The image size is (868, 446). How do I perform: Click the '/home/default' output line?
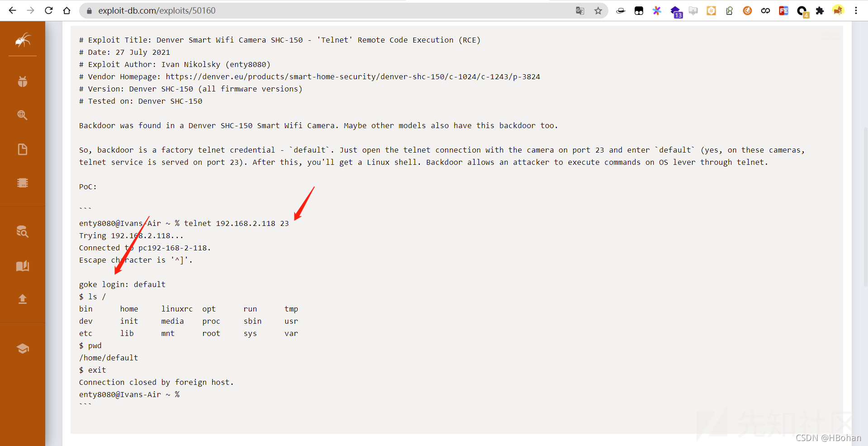[x=109, y=358]
